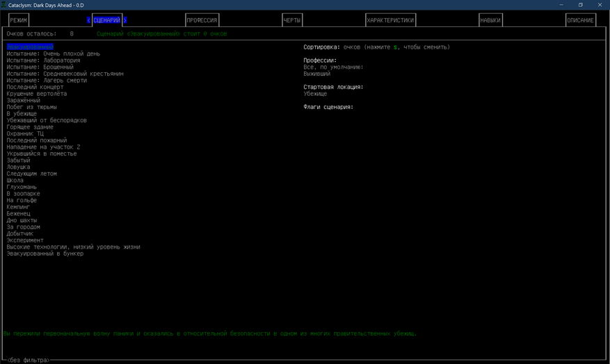Select the За городом scenario
610x364 pixels.
[x=24, y=227]
